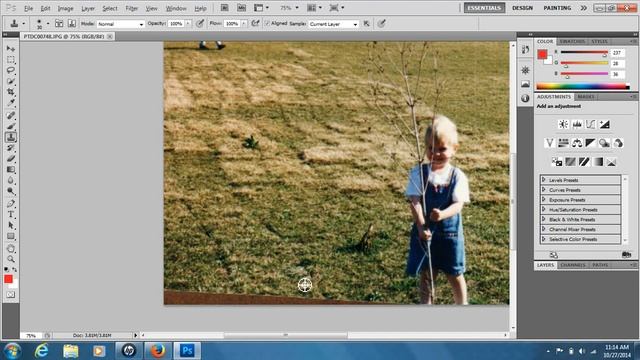The height and width of the screenshot is (360, 640).
Task: Select the Gradient tool
Action: [11, 169]
